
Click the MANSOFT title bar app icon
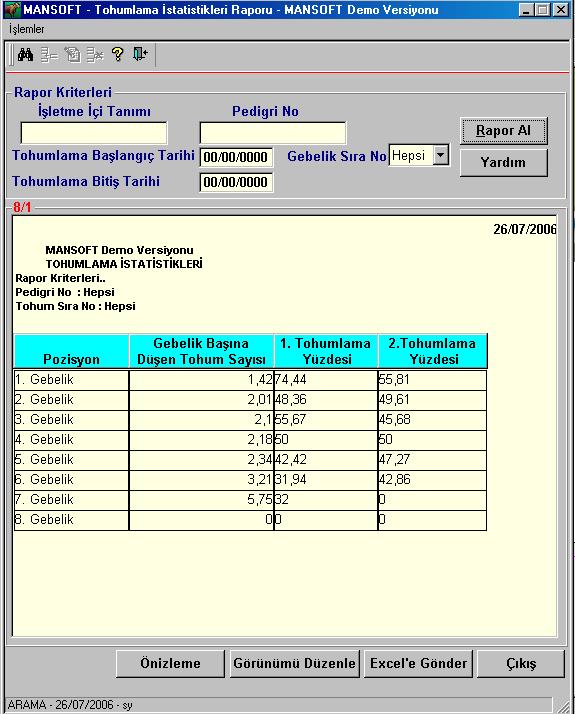[x=12, y=10]
